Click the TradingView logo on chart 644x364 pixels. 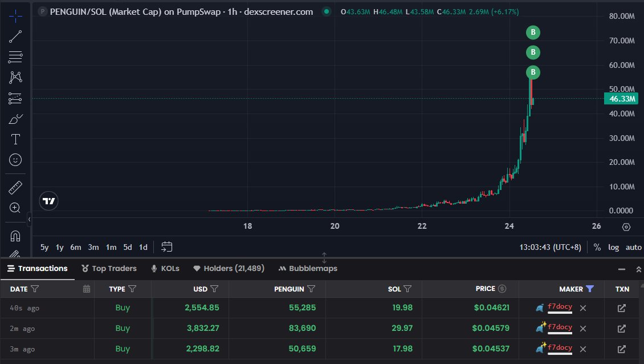pos(48,201)
